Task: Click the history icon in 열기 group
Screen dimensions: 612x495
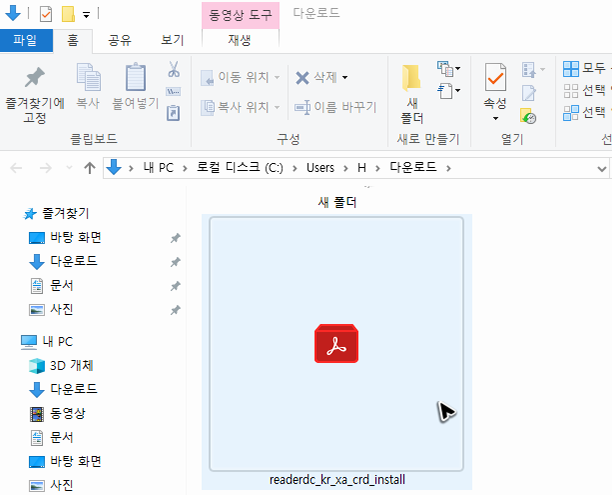Action: click(x=528, y=116)
